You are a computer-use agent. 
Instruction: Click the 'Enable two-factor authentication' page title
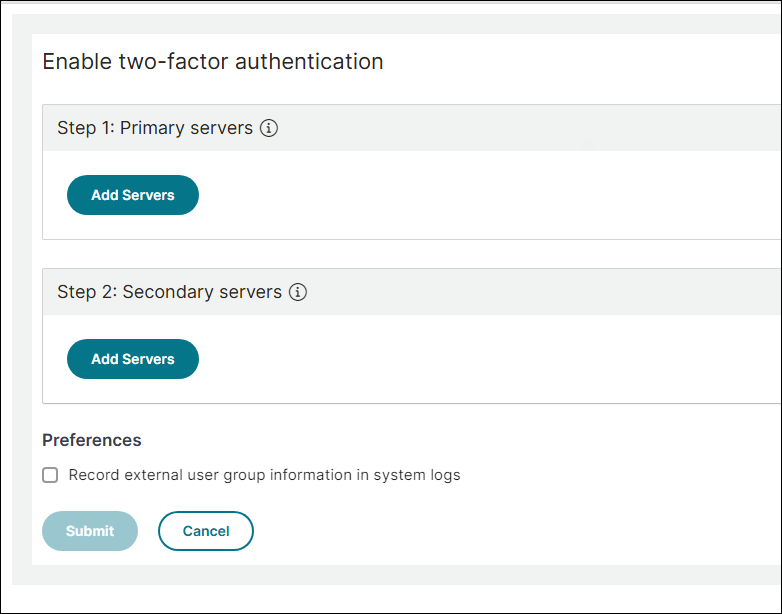coord(213,61)
